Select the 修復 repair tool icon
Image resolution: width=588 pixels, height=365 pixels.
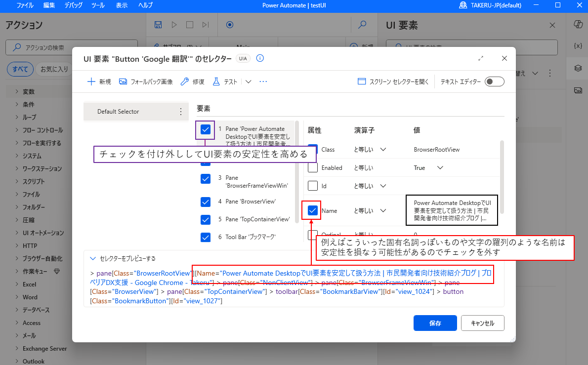point(185,81)
